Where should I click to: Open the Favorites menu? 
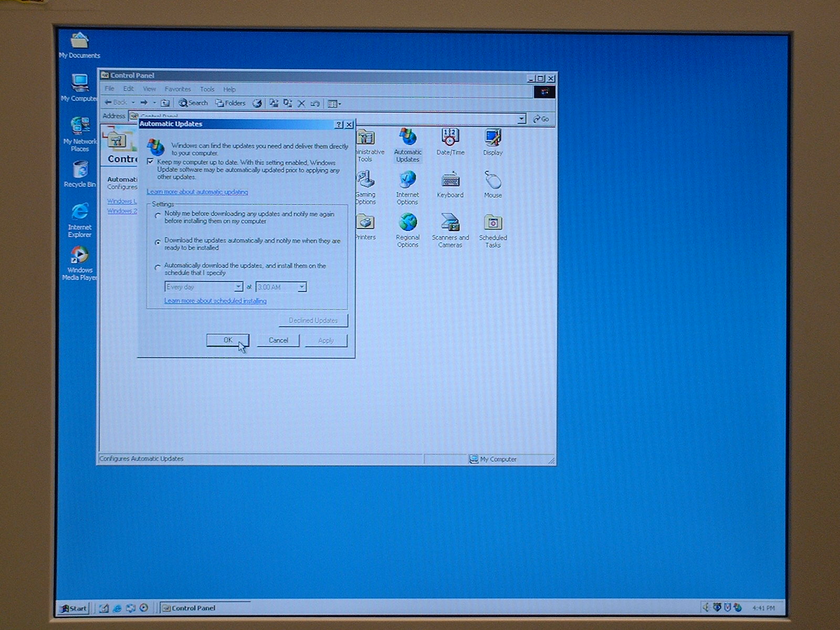[x=177, y=89]
